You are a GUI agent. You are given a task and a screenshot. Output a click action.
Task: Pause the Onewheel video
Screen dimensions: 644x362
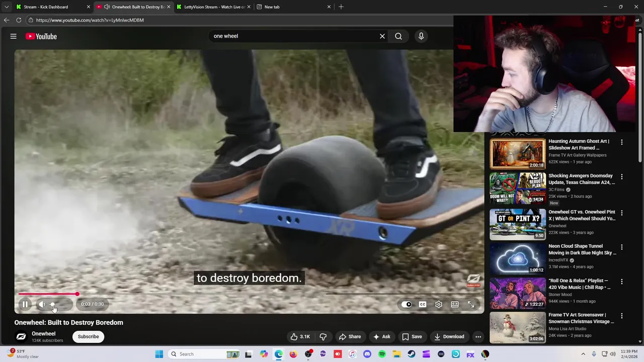pyautogui.click(x=25, y=304)
